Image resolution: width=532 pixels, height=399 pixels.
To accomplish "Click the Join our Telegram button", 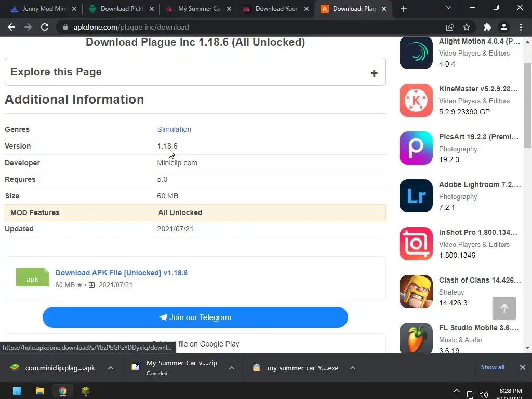I will 195,317.
